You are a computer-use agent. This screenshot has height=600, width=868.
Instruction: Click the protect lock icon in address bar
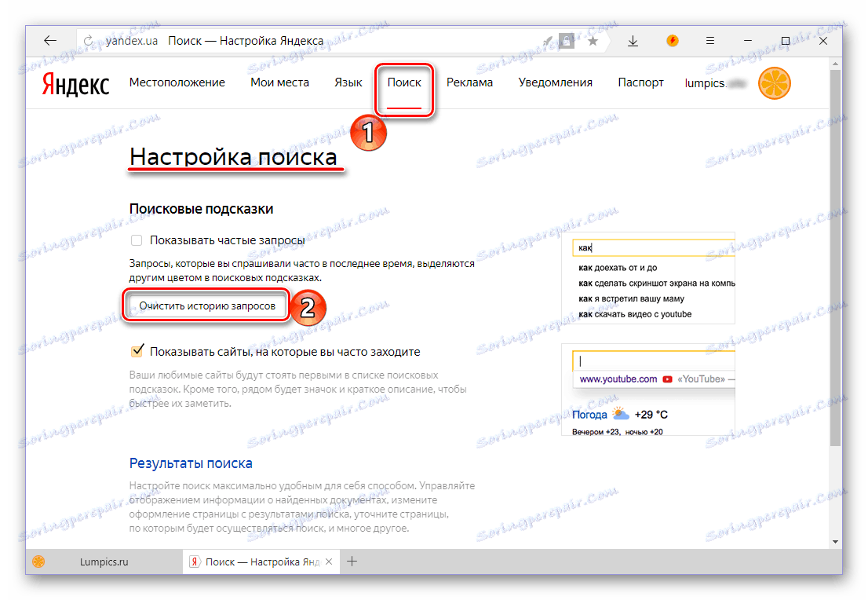click(567, 40)
